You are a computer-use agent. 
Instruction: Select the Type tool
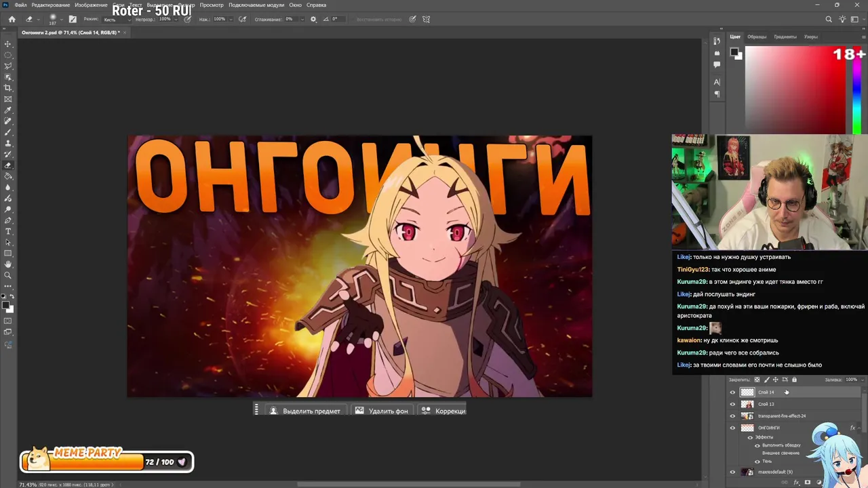[8, 231]
